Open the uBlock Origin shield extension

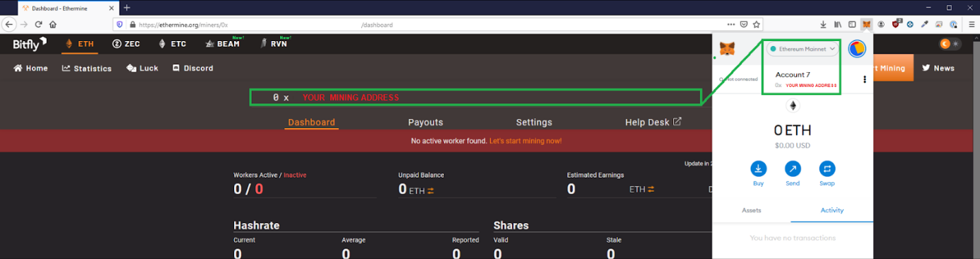click(896, 24)
